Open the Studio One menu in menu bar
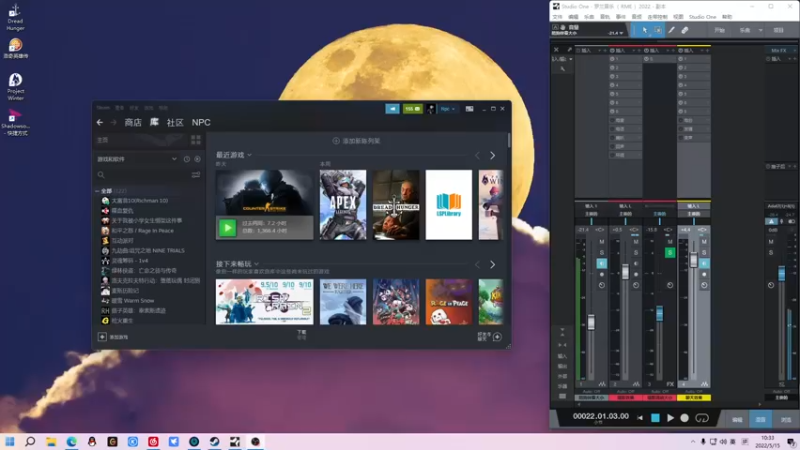 coord(703,17)
